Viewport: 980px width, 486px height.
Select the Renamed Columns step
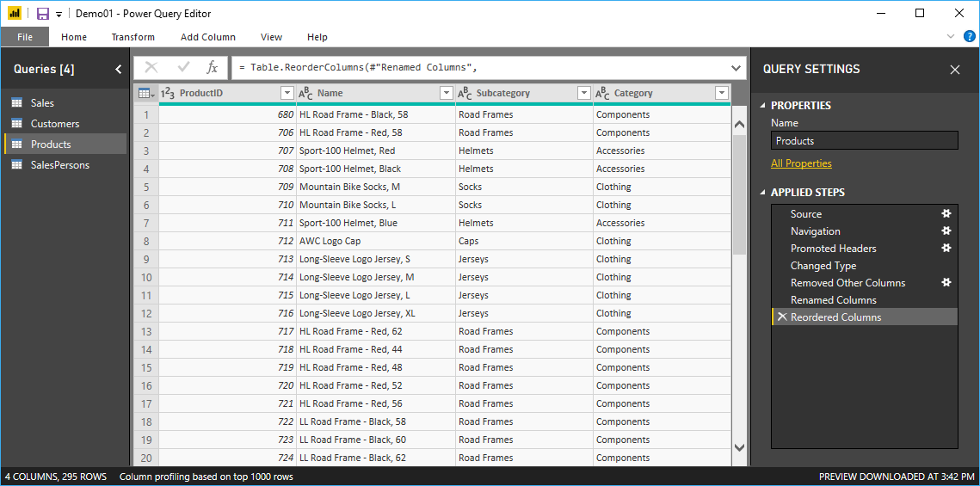click(x=865, y=300)
